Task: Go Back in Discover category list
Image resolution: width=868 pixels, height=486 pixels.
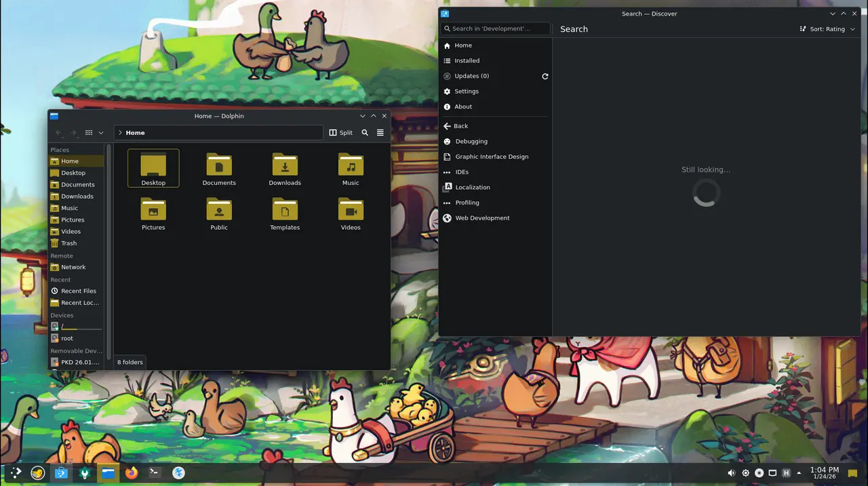Action: pos(460,126)
